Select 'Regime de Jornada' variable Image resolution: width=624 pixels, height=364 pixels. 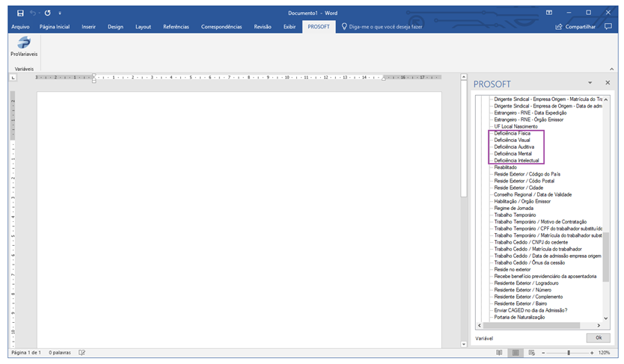[x=514, y=209]
